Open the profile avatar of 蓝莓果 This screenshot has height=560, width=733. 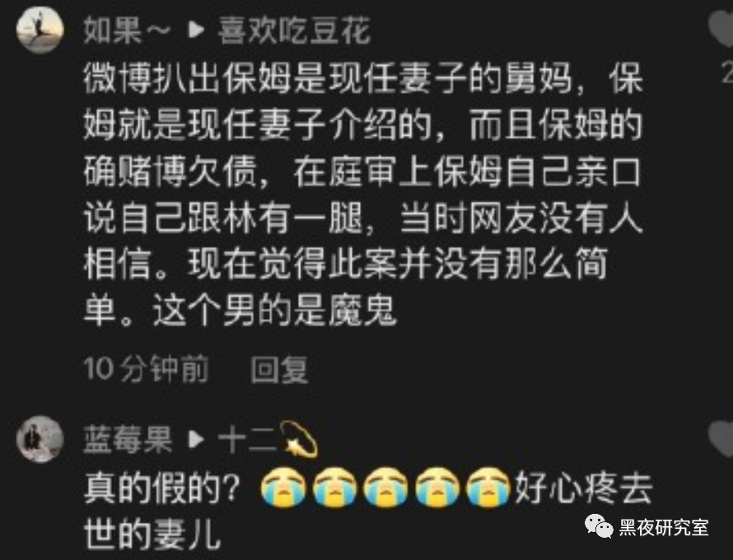[x=40, y=439]
